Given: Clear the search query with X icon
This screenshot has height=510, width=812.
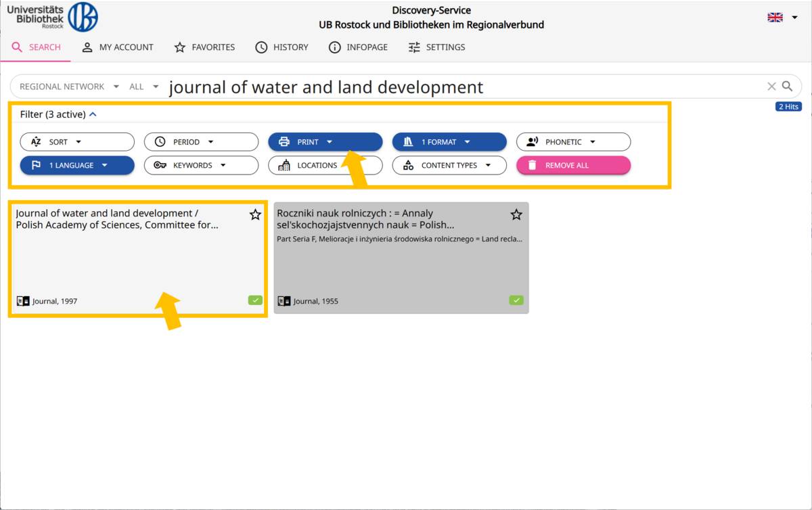Looking at the screenshot, I should (x=771, y=87).
